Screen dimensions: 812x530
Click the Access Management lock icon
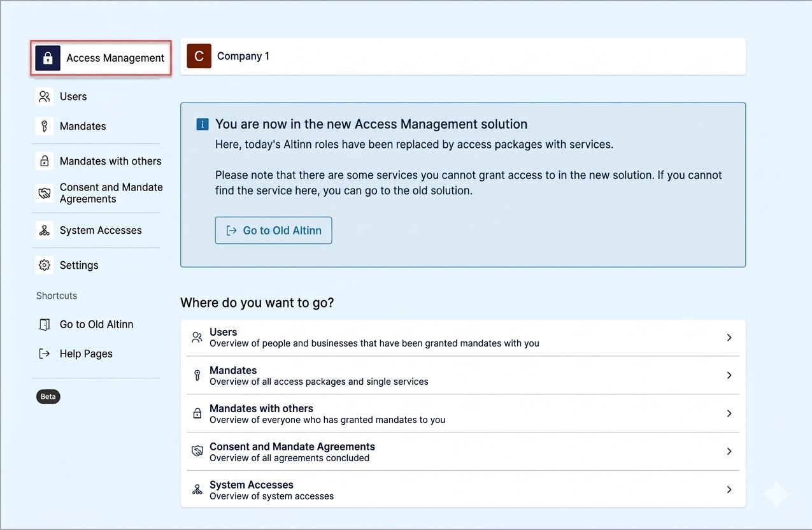pyautogui.click(x=48, y=58)
